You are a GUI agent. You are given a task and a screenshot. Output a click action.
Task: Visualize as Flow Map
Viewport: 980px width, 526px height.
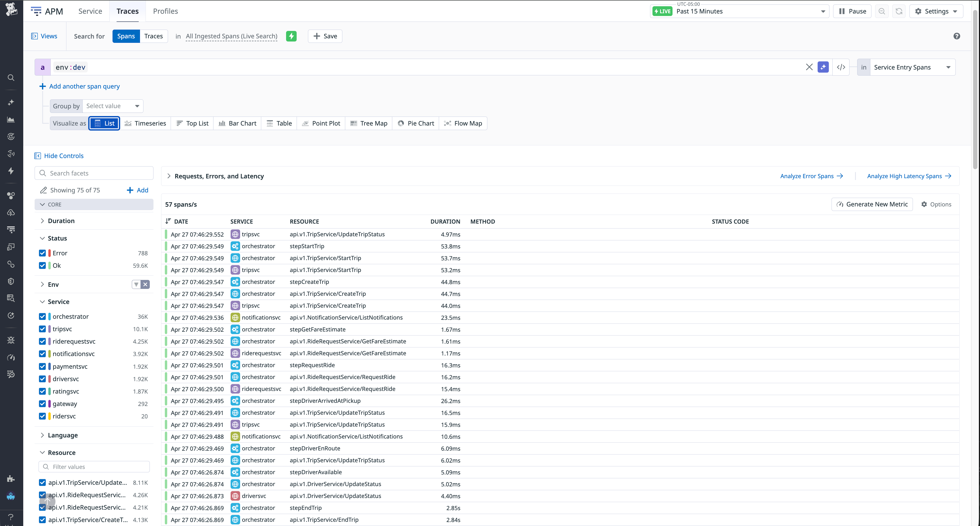point(463,123)
